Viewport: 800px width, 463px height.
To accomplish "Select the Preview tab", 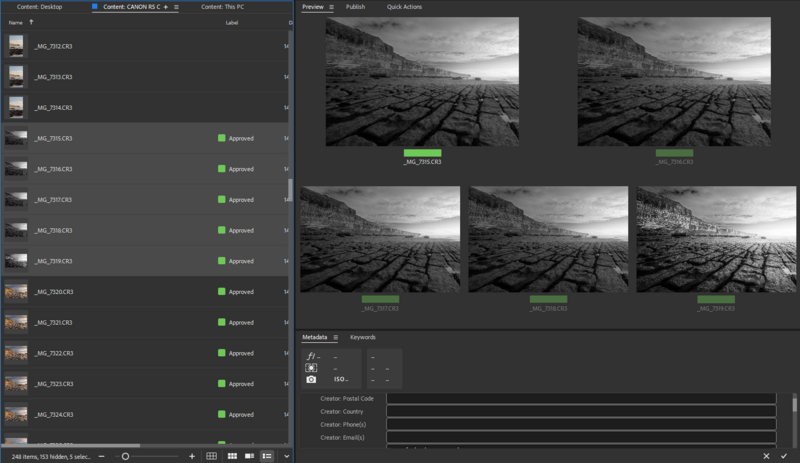I will (x=313, y=7).
